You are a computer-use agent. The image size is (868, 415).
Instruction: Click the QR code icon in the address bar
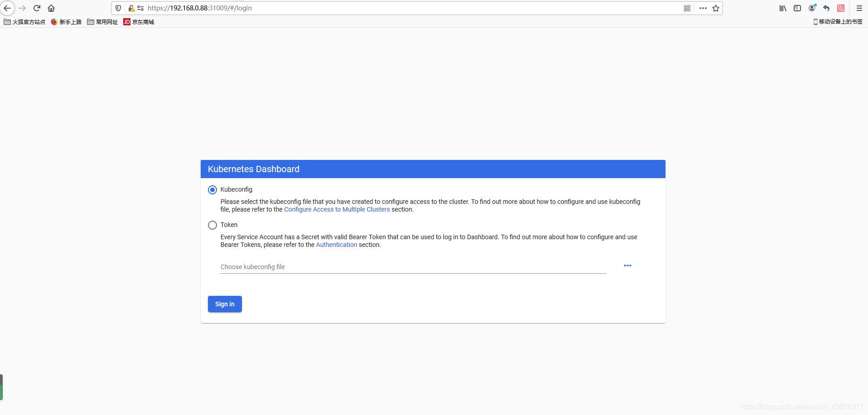tap(687, 8)
